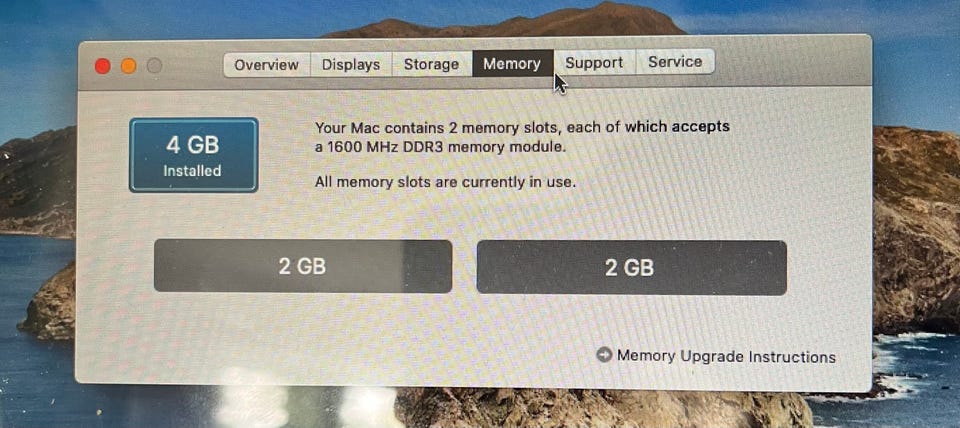Image resolution: width=960 pixels, height=428 pixels.
Task: Click the "All memory slots are currently in use" text
Action: pos(445,182)
